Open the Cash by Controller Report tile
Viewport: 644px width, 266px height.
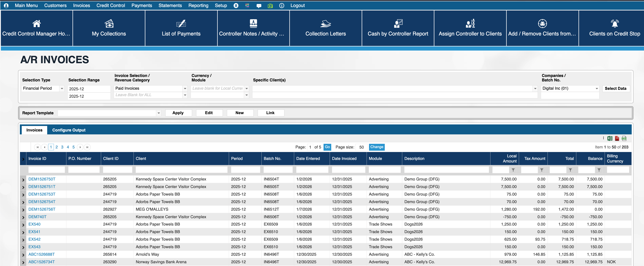coord(398,28)
